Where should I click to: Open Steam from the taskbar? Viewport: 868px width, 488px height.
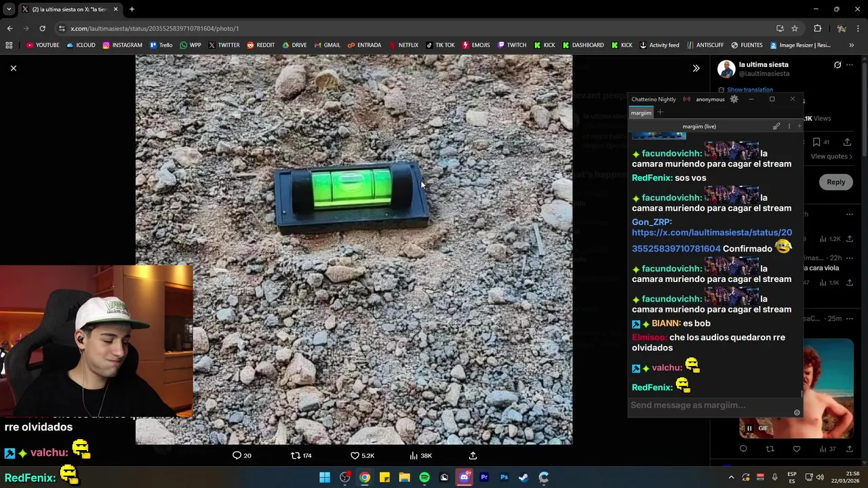click(524, 477)
